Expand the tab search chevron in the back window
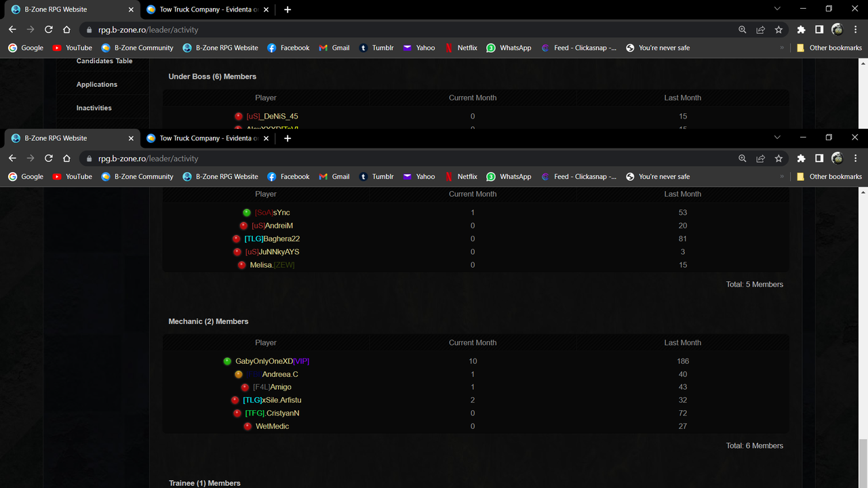This screenshot has height=488, width=868. pyautogui.click(x=777, y=8)
